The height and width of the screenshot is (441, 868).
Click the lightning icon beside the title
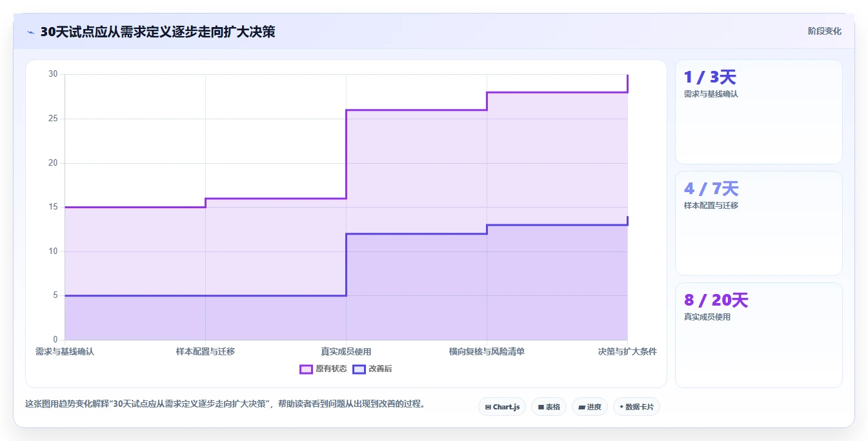pos(30,32)
